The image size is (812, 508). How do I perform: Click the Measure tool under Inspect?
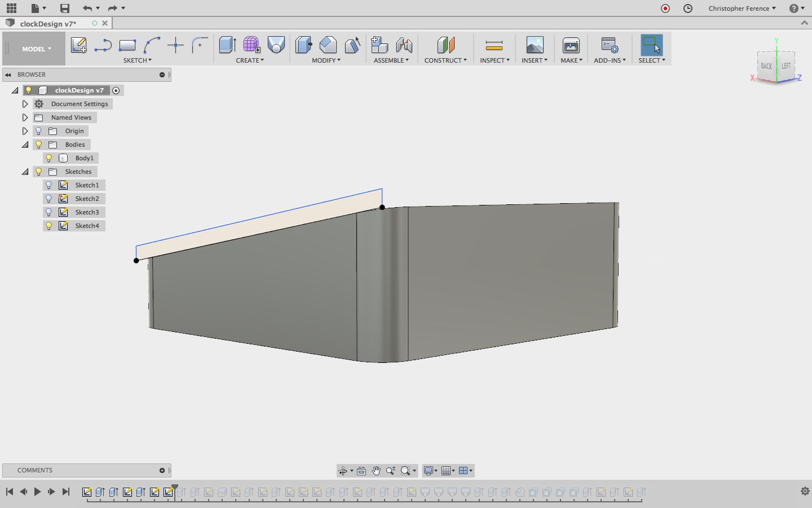pos(494,45)
